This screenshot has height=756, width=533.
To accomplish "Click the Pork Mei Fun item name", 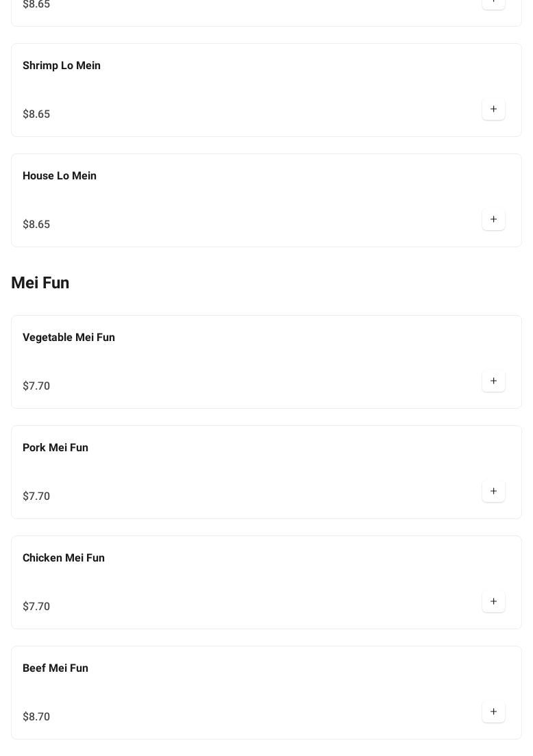I will click(55, 448).
